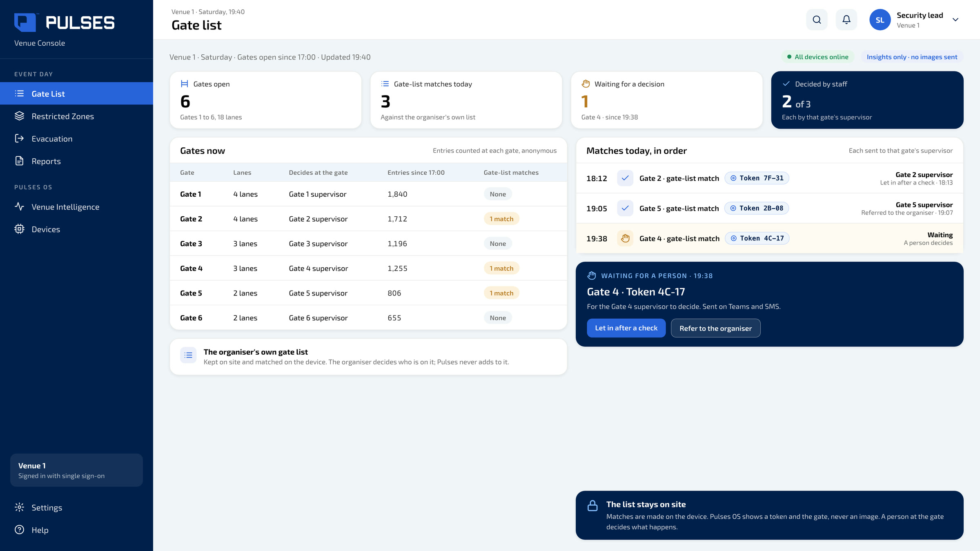The width and height of the screenshot is (980, 551).
Task: Click the Devices chip icon
Action: click(x=19, y=229)
